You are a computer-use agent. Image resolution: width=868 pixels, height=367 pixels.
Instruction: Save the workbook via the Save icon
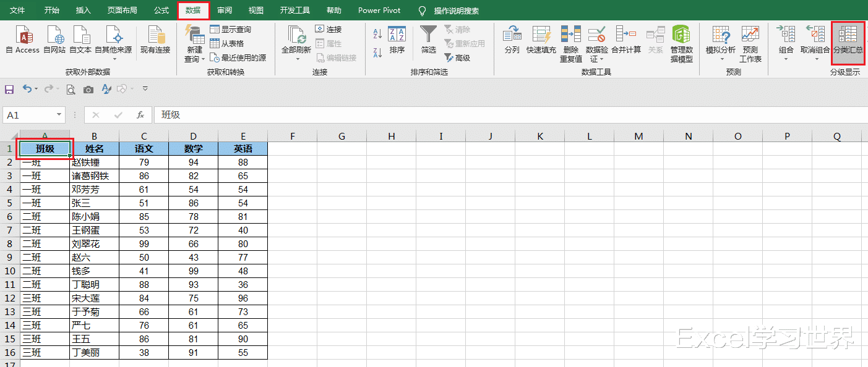point(9,88)
